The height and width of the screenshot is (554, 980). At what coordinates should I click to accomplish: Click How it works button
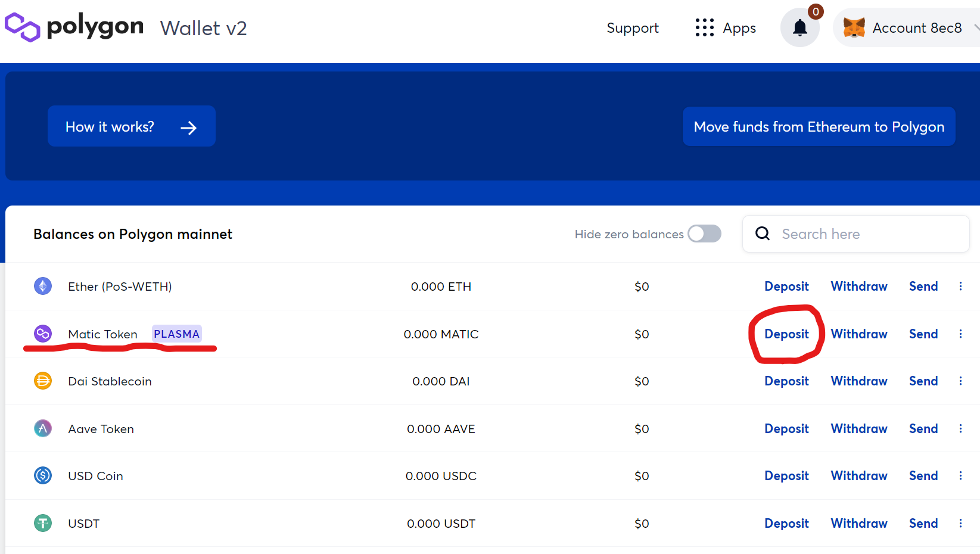point(132,126)
